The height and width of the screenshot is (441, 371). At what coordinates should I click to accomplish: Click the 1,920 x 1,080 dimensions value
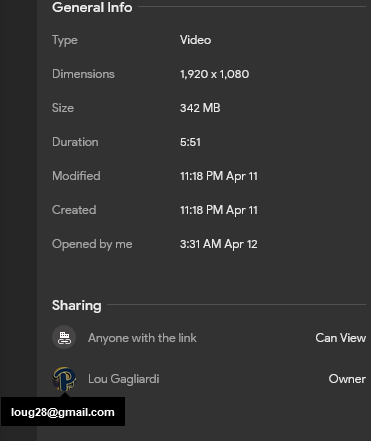coord(214,74)
